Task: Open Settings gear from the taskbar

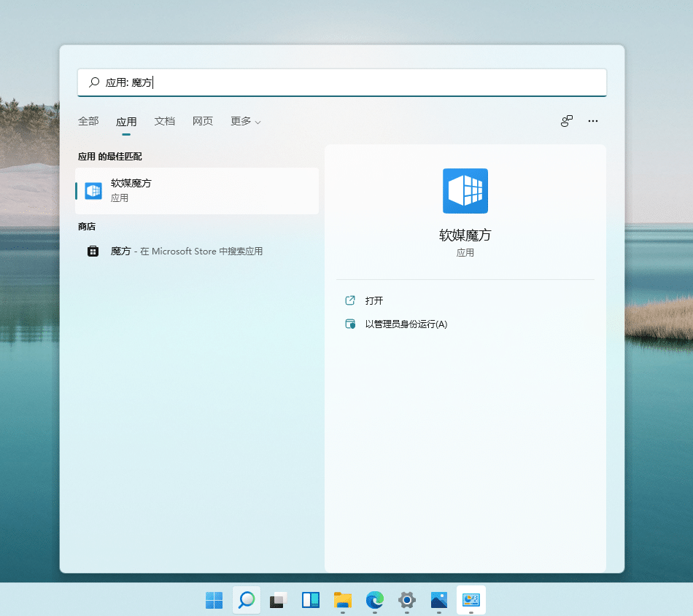Action: coord(406,599)
